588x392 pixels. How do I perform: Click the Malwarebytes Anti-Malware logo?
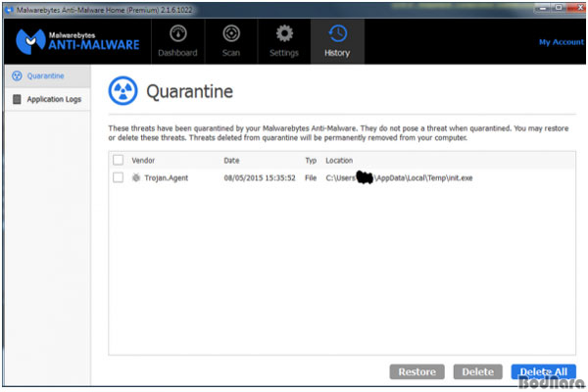(x=78, y=40)
